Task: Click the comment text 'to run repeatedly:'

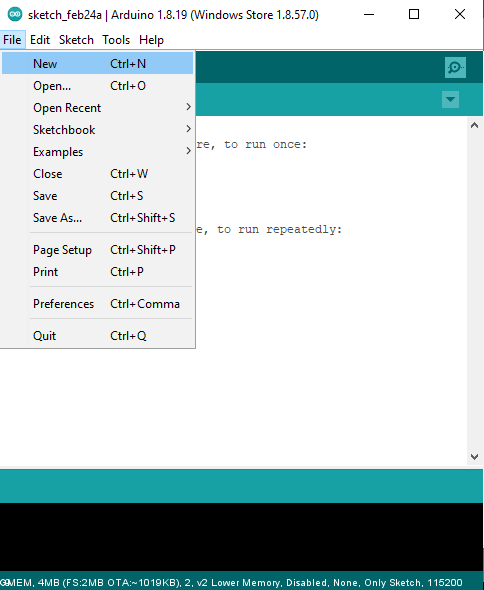Action: point(280,230)
